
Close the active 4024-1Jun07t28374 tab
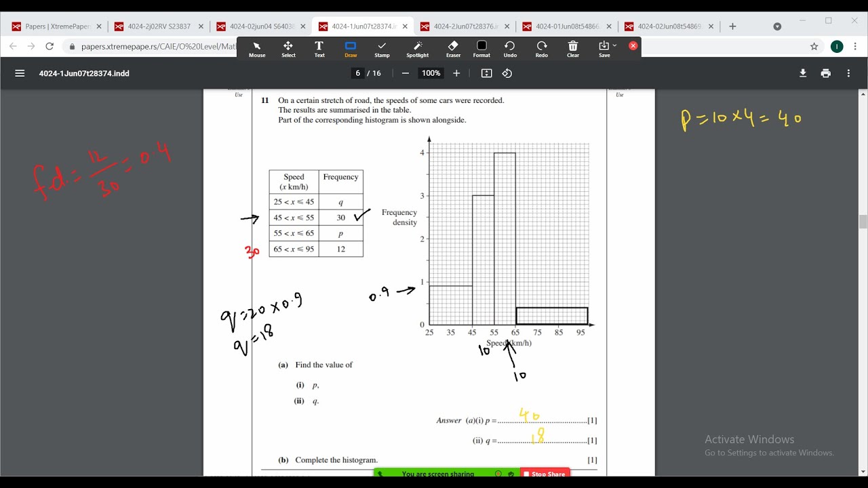click(x=405, y=26)
